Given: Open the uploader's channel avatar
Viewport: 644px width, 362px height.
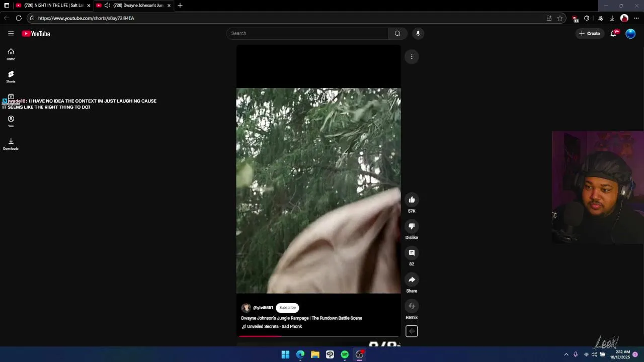Looking at the screenshot, I should [246, 308].
